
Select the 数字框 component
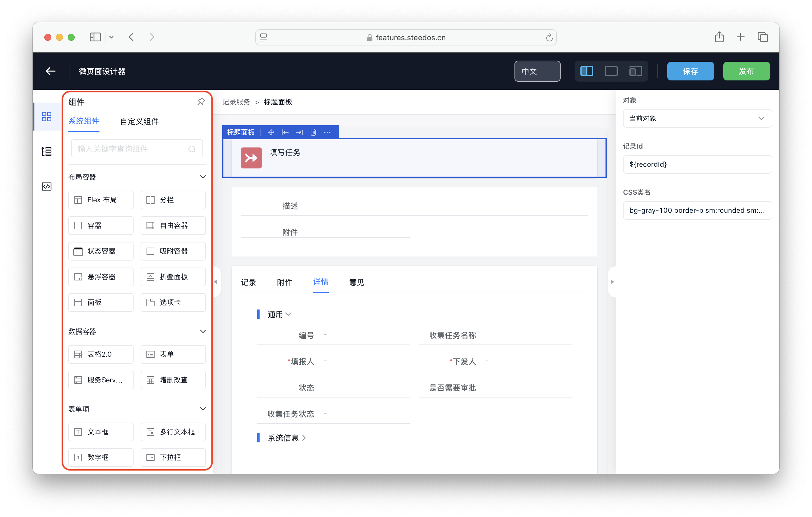[101, 457]
